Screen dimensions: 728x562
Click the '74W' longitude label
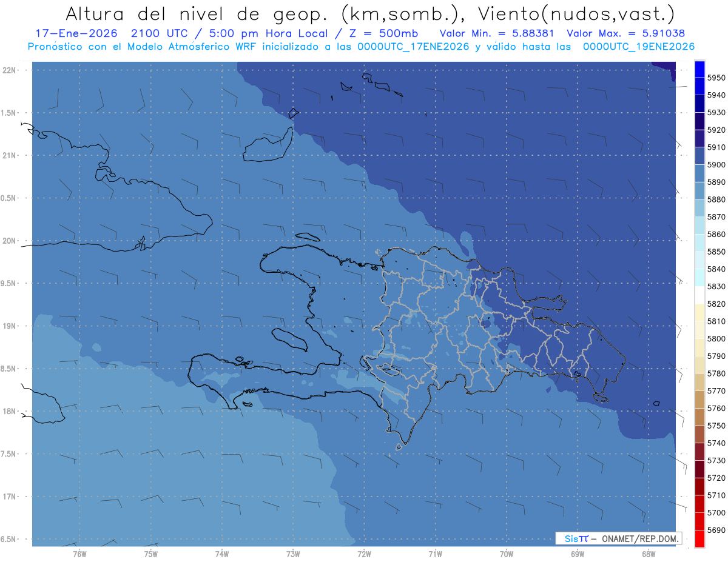(221, 554)
